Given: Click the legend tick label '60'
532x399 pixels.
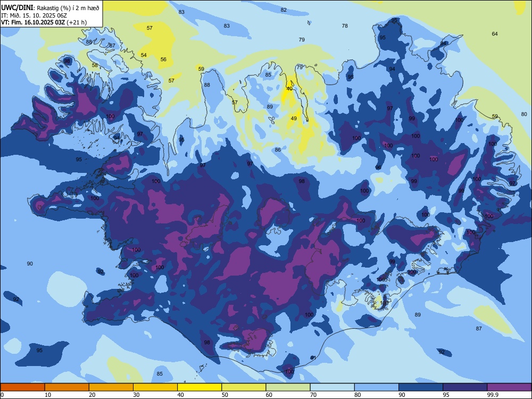Looking at the screenshot, I should [x=269, y=395].
